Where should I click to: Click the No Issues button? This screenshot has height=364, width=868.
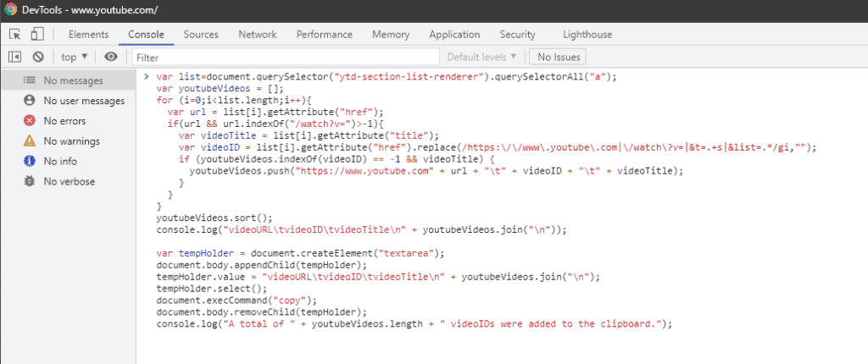[558, 57]
